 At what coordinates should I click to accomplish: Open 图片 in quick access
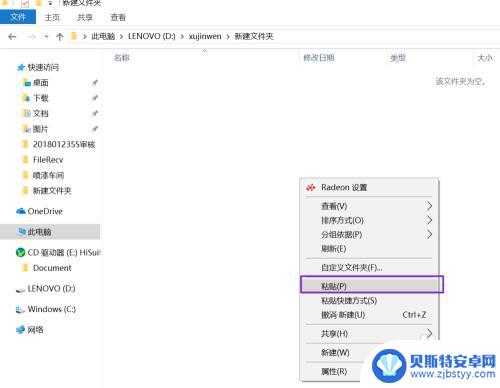click(x=40, y=129)
